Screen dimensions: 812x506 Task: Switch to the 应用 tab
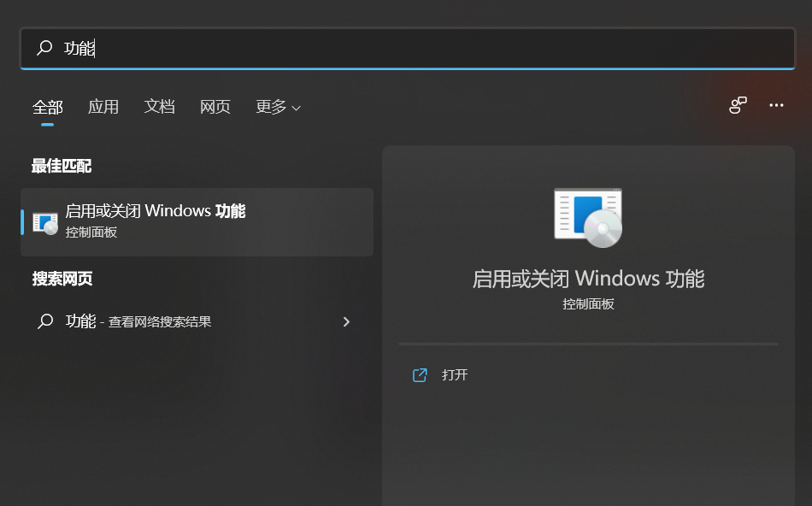pyautogui.click(x=103, y=107)
